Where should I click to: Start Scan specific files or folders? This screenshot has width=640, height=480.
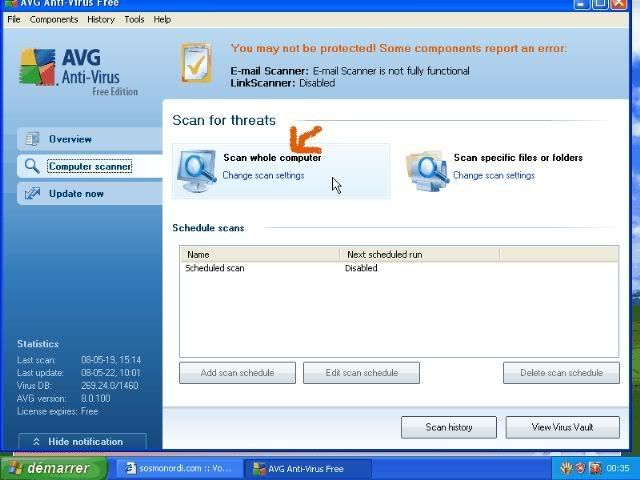(518, 158)
